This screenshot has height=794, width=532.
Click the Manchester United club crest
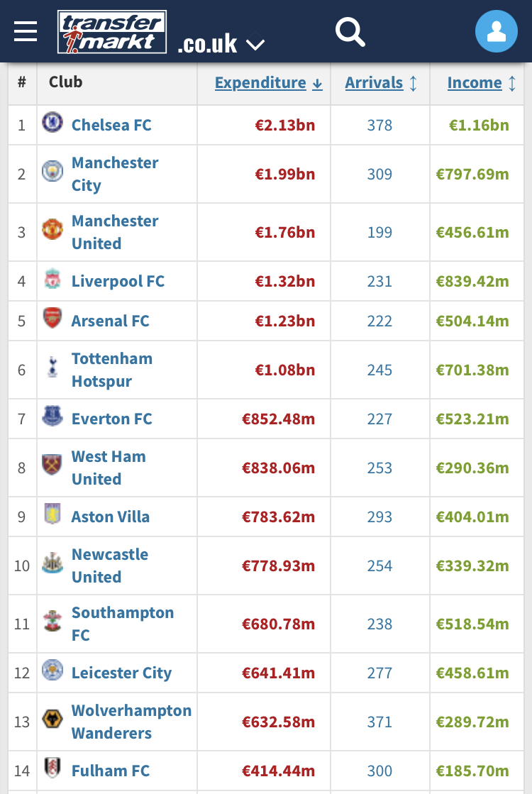click(x=52, y=229)
